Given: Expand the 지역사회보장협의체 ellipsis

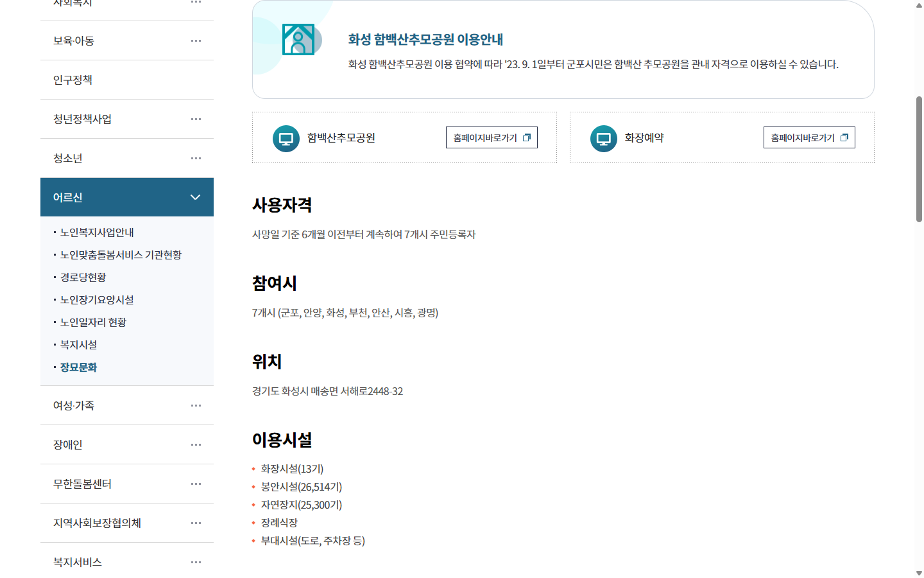Looking at the screenshot, I should [196, 523].
